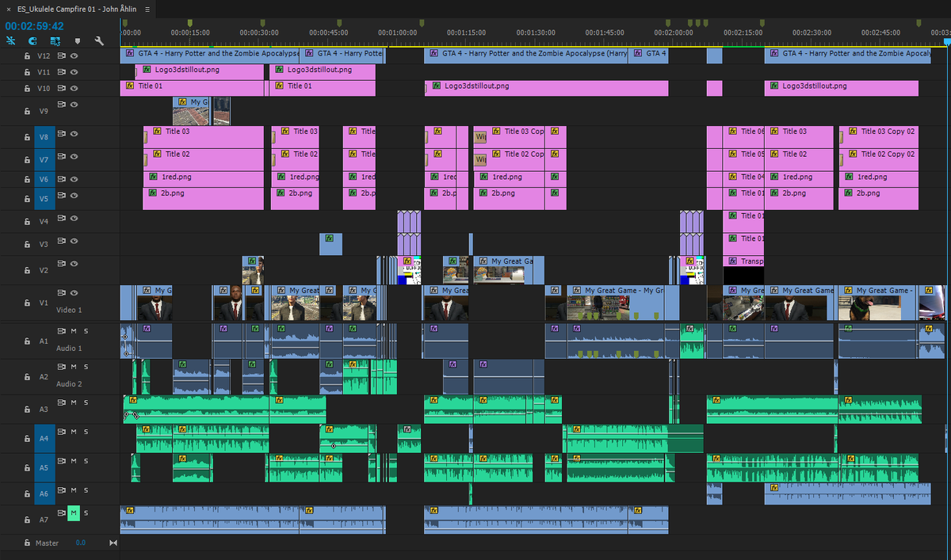The height and width of the screenshot is (560, 951).
Task: Lock the Master track with its padlock icon
Action: [27, 543]
